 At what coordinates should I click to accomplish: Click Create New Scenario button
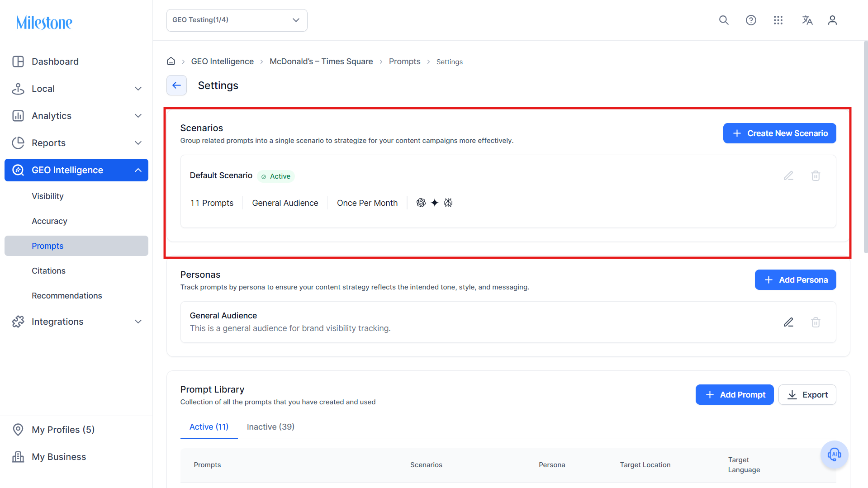pyautogui.click(x=780, y=133)
